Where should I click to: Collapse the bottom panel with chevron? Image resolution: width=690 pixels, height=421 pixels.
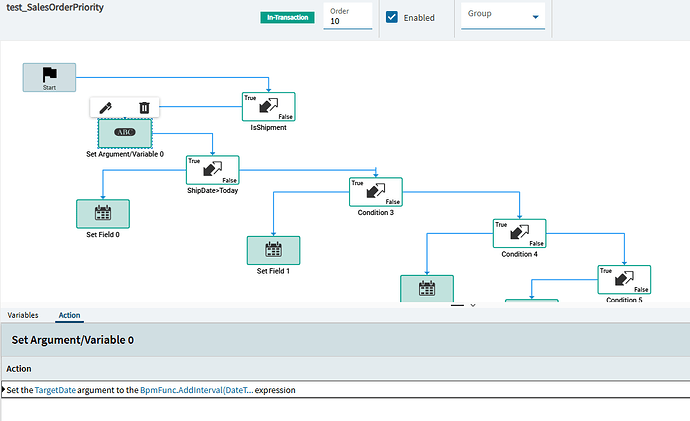click(473, 305)
